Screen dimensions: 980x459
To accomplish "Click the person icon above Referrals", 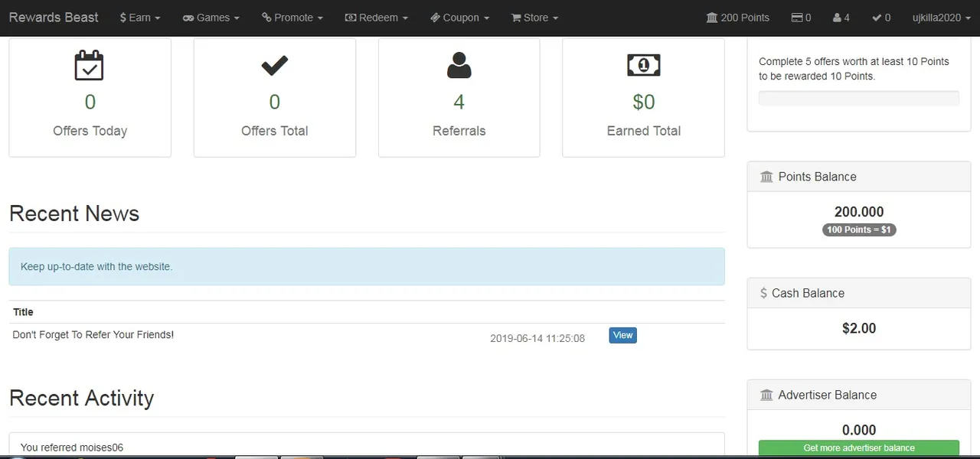I will [x=459, y=66].
